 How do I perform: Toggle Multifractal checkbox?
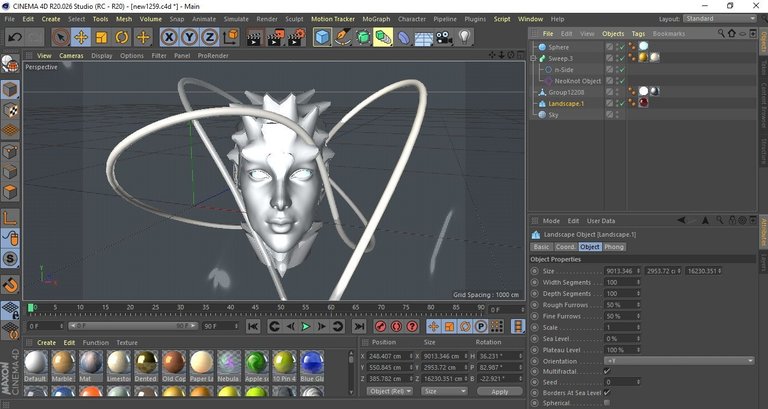607,371
